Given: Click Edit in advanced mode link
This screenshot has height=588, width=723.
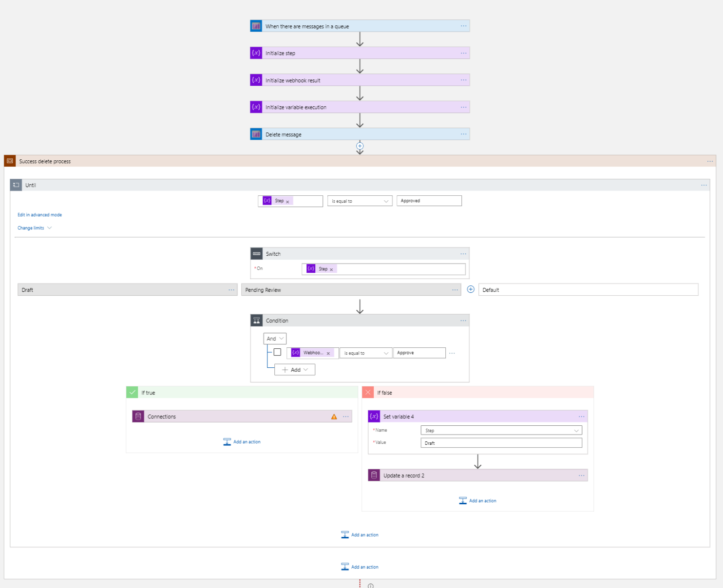Looking at the screenshot, I should pyautogui.click(x=39, y=215).
